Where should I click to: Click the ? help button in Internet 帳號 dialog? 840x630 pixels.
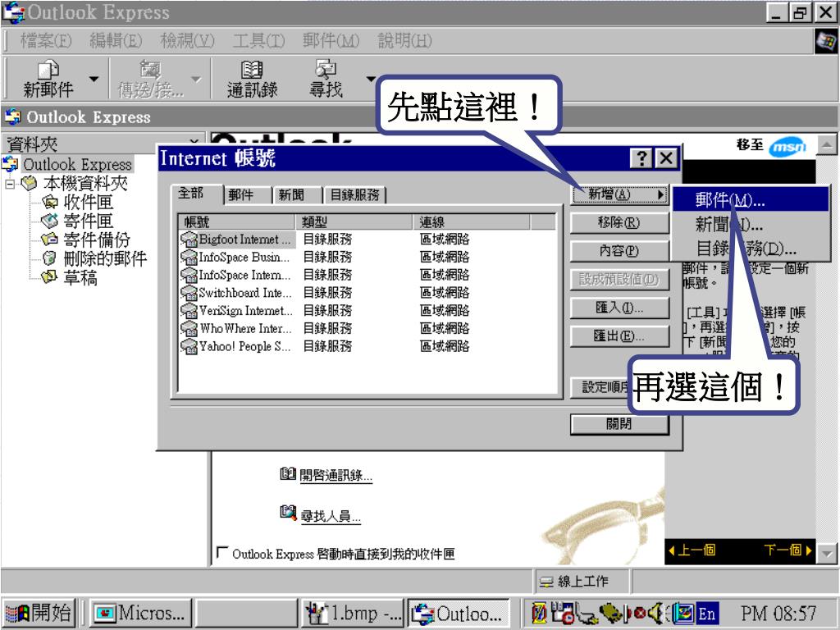tap(641, 158)
